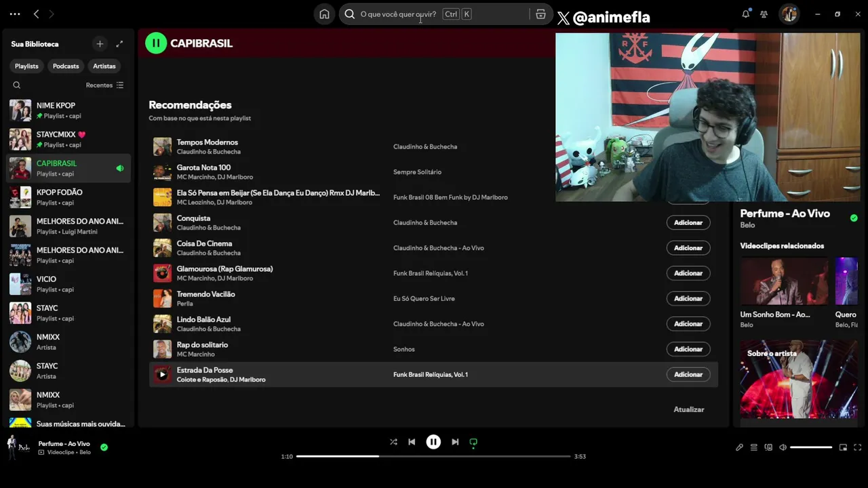The height and width of the screenshot is (488, 868).
Task: Open Perfume - Ao Vivo cover in player bar
Action: 18,447
